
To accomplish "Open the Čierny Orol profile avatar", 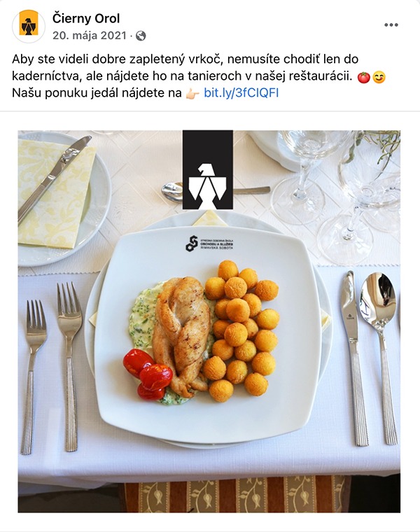I will click(x=29, y=26).
